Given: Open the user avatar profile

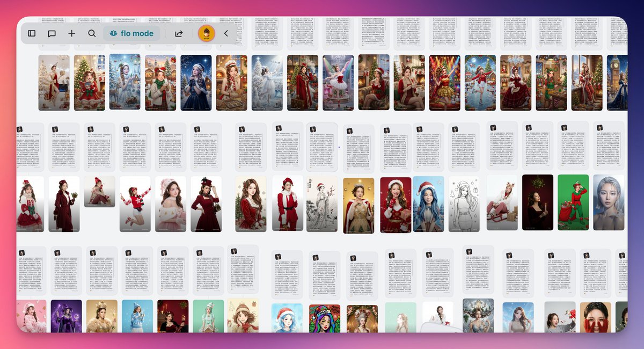Looking at the screenshot, I should [207, 33].
